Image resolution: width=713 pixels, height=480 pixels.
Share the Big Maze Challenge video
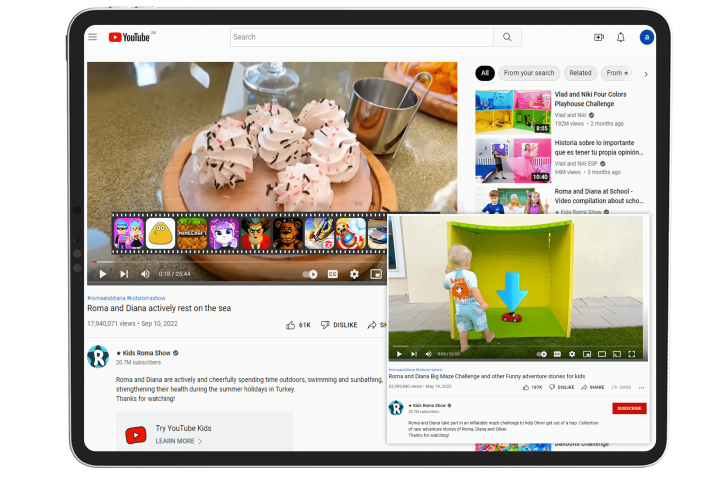(592, 387)
